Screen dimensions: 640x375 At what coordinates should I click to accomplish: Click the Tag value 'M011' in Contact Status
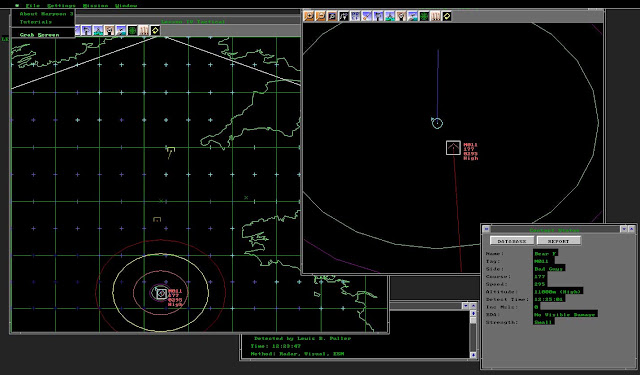coord(541,261)
